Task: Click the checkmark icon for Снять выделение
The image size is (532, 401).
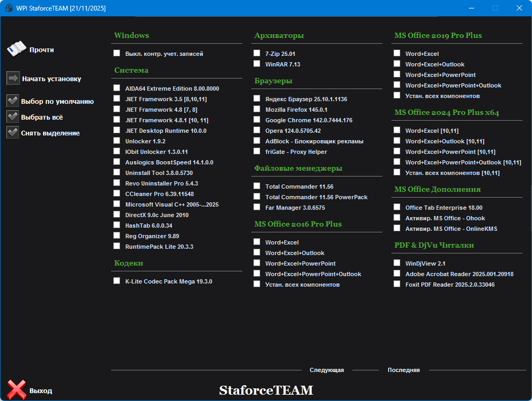Action: [x=13, y=133]
